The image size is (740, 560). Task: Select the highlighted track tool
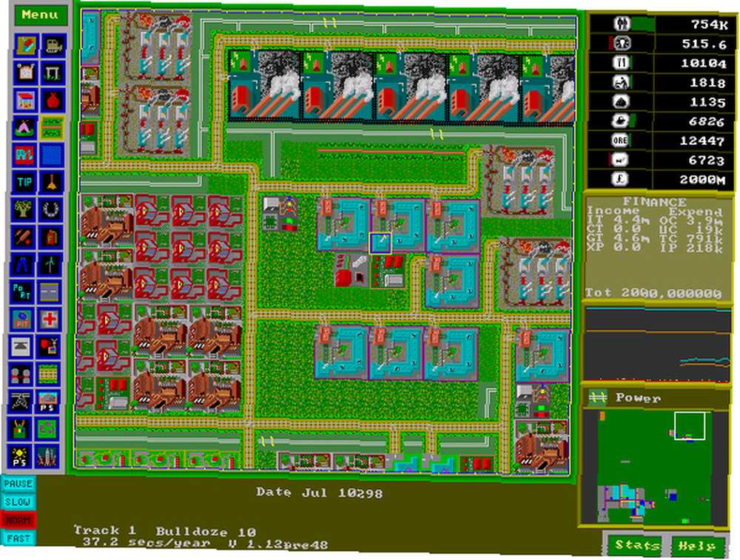pos(53,127)
